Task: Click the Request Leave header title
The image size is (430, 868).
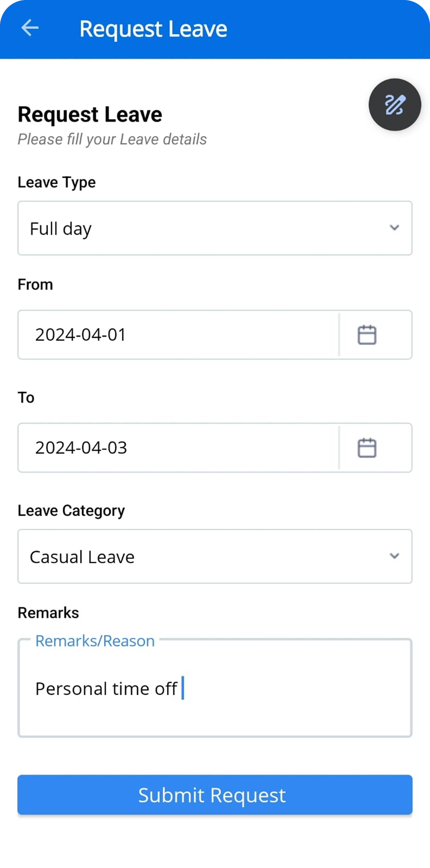Action: coord(153,29)
